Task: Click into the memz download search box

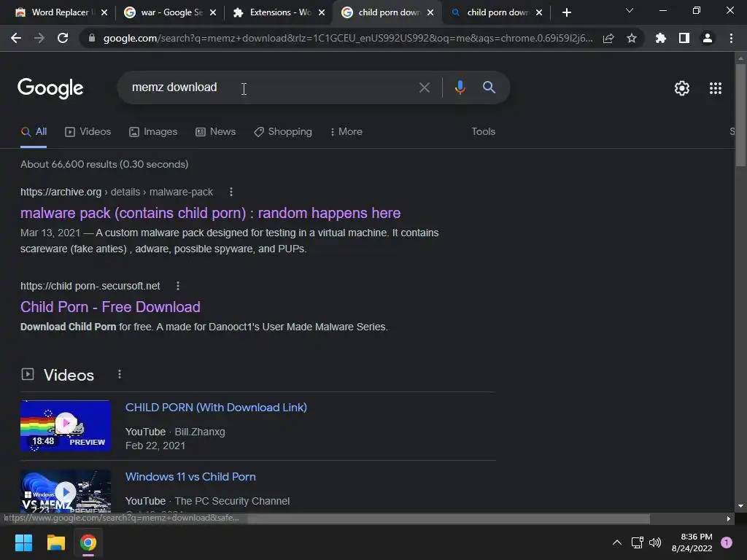Action: [x=267, y=87]
